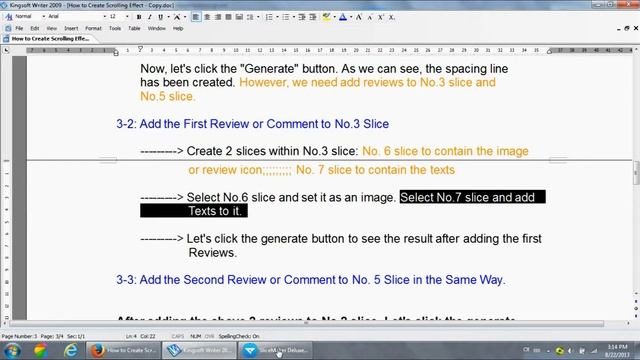This screenshot has width=640, height=360.
Task: Click the Kingsoft document icon beside File menu
Action: [x=8, y=29]
